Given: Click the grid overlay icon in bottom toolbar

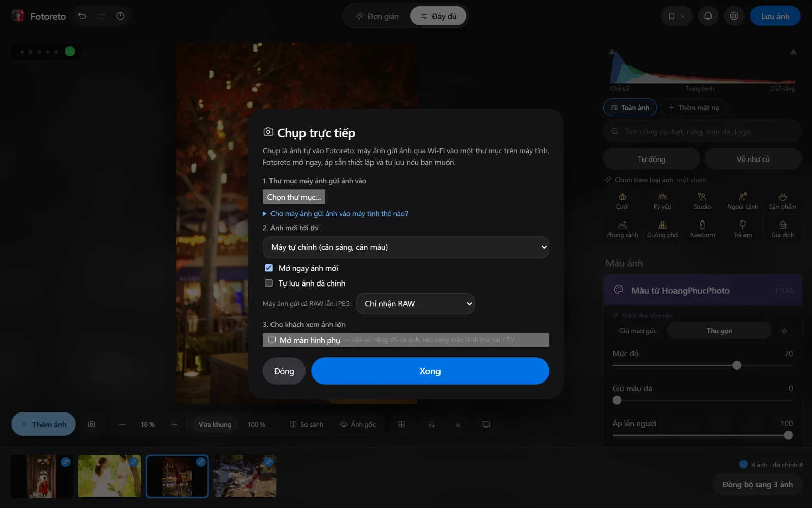Looking at the screenshot, I should tap(401, 424).
